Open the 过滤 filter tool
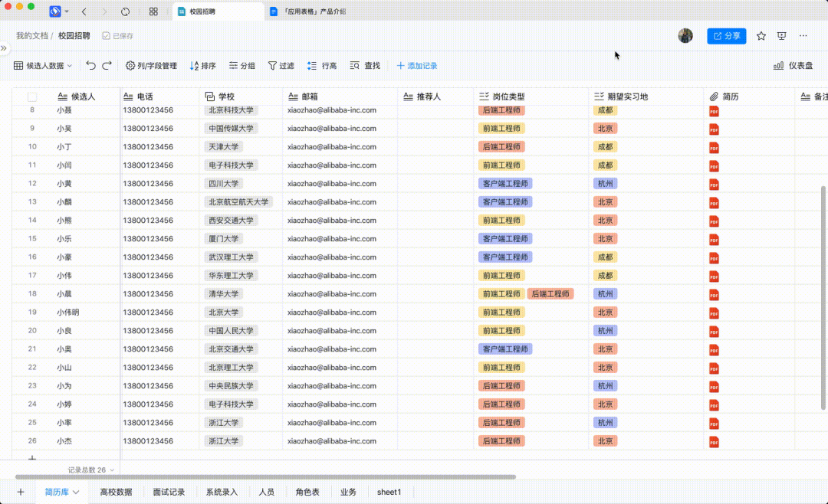This screenshot has height=504, width=828. (x=281, y=66)
